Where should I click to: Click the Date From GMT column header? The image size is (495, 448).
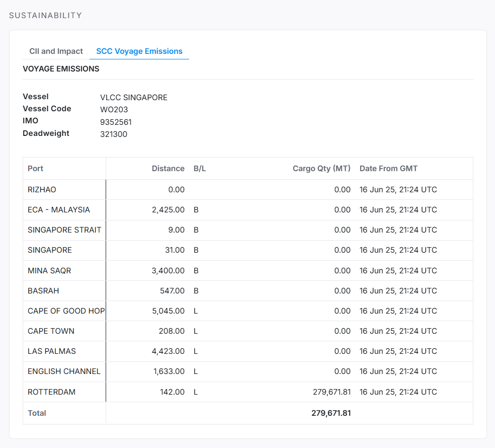point(388,169)
